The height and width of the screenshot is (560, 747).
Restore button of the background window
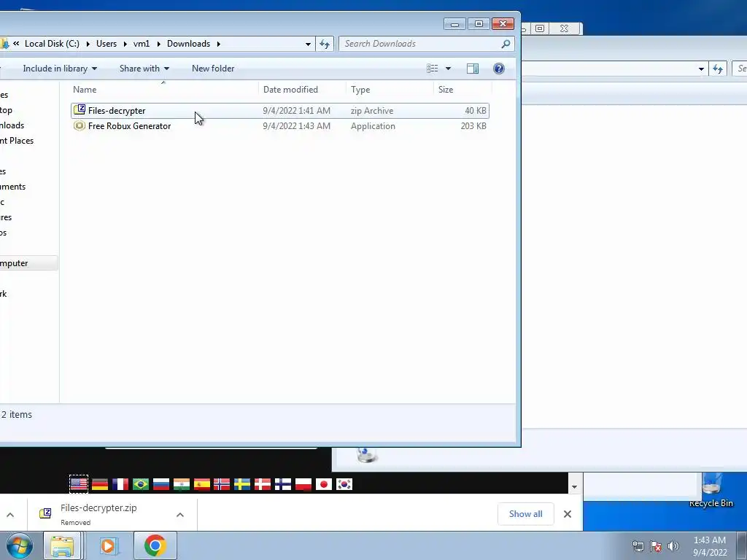(x=540, y=28)
